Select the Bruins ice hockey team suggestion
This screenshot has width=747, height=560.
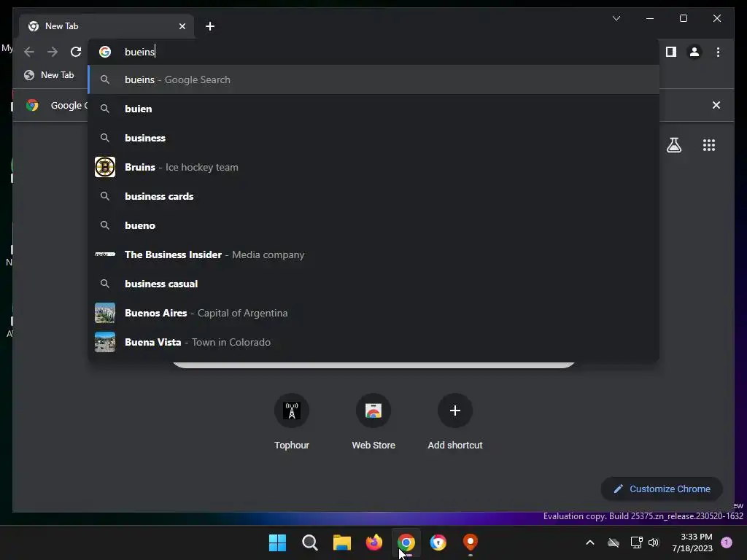pos(373,167)
